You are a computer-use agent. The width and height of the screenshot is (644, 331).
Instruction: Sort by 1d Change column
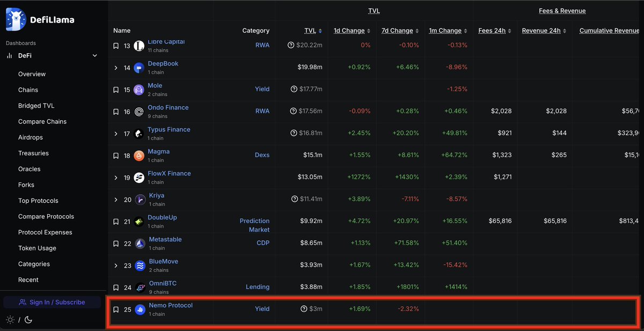[352, 31]
